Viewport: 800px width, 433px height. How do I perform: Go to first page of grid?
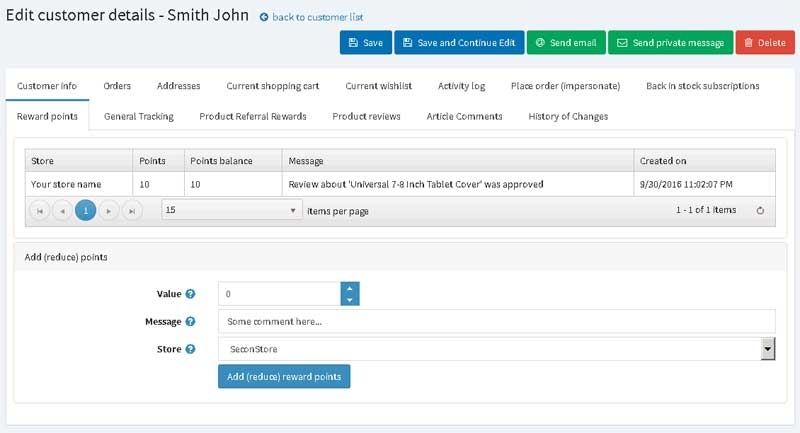[40, 211]
